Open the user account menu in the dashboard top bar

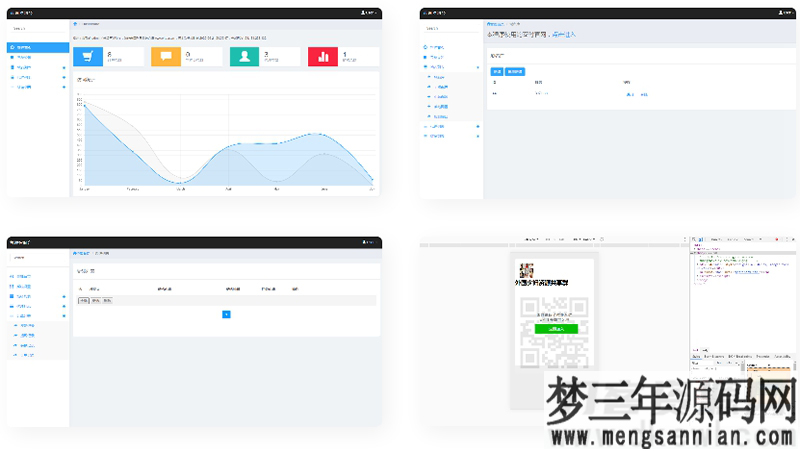click(x=369, y=13)
